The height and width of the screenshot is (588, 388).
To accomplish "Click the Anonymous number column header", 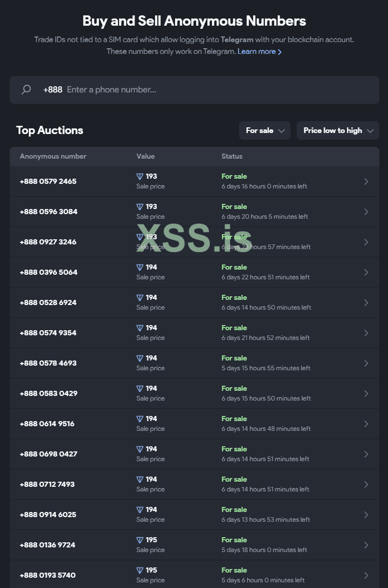I will tap(53, 156).
